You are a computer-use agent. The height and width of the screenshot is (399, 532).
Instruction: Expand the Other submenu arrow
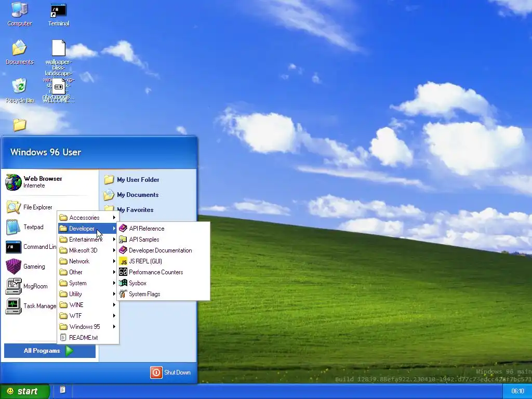pos(114,272)
